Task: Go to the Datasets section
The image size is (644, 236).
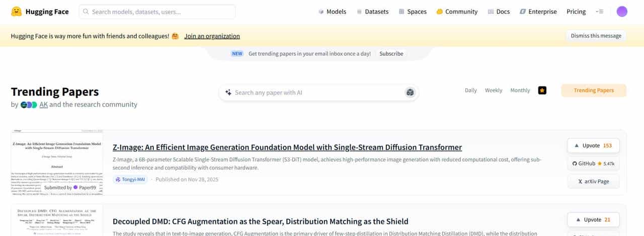Action: click(372, 12)
